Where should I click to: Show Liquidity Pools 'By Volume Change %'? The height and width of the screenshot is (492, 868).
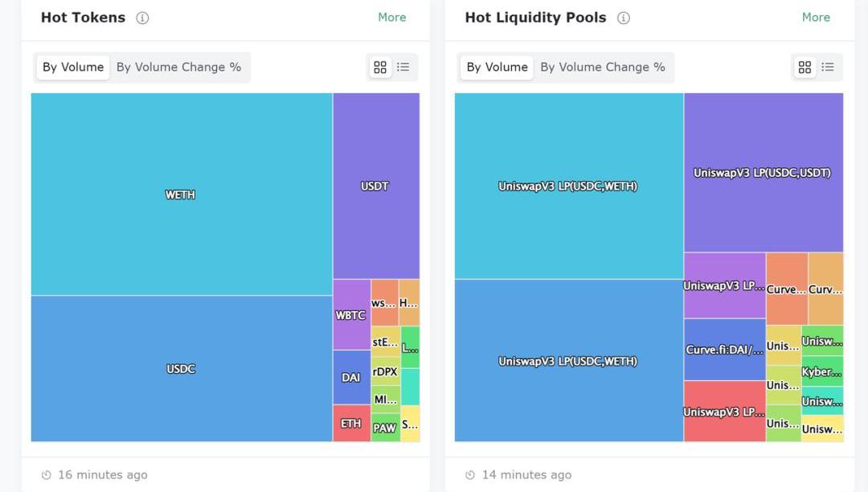[x=603, y=68]
